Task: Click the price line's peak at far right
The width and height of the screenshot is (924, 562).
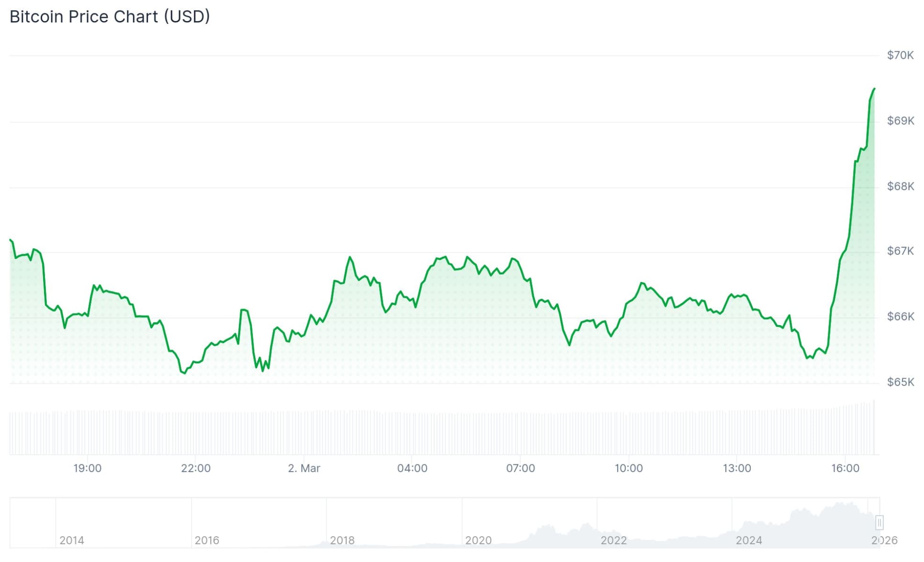Action: pos(874,89)
